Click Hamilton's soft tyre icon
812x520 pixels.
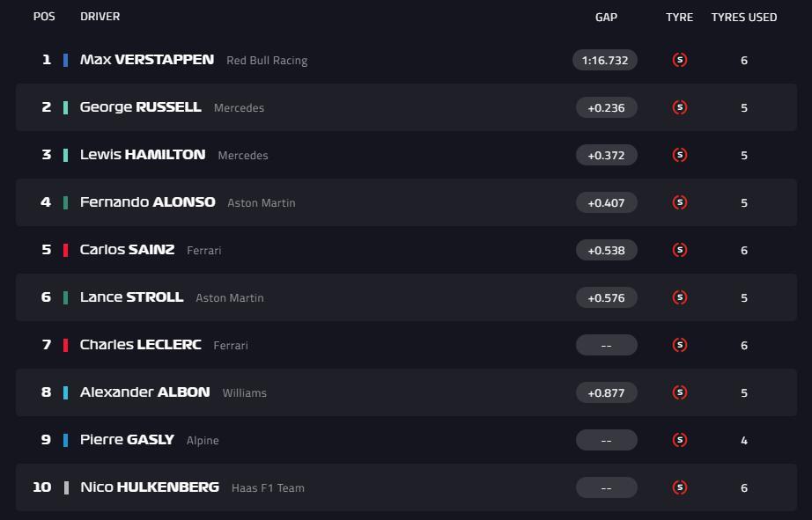(x=679, y=155)
